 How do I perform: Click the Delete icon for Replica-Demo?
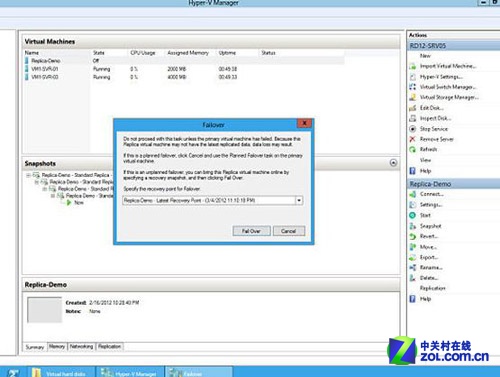pyautogui.click(x=413, y=278)
